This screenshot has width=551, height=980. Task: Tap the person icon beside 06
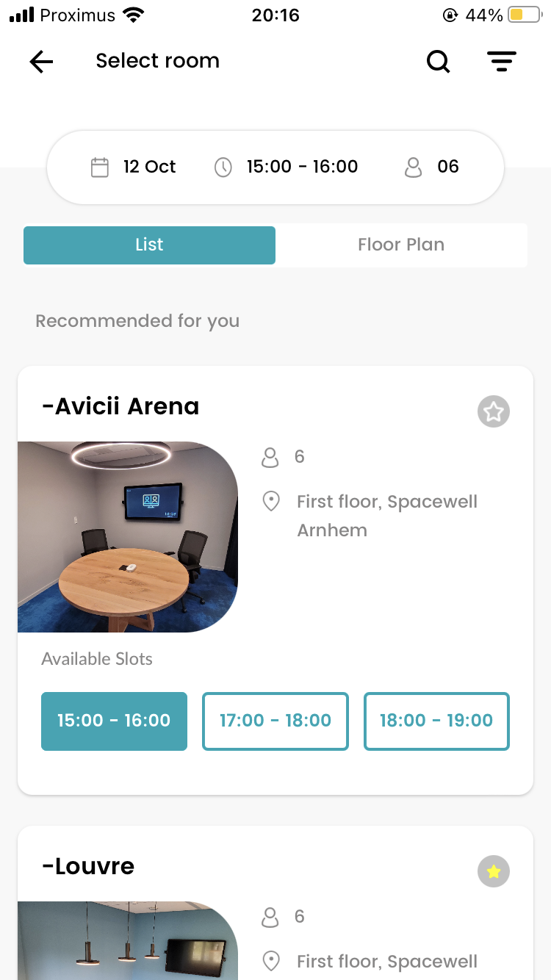414,167
